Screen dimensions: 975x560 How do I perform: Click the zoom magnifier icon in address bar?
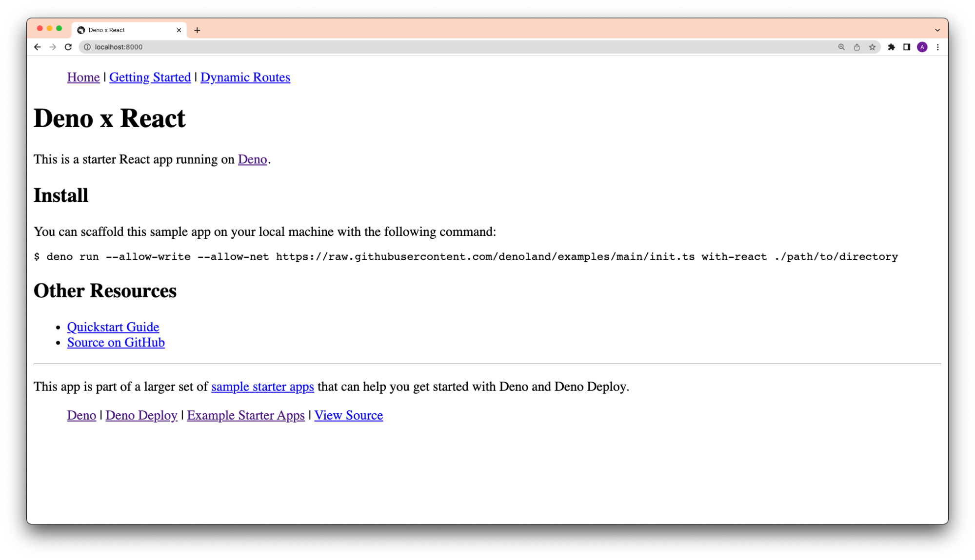tap(841, 47)
